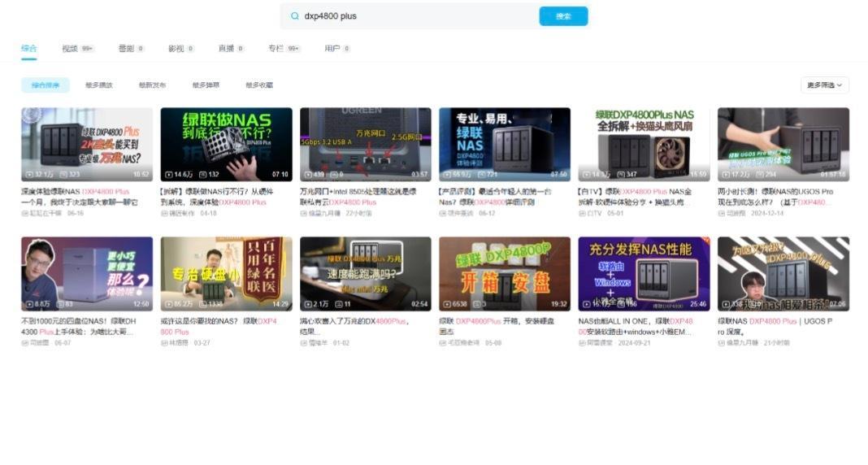Click play-count icon showing 2.1万
Viewport: 868px width, 465px height.
[308, 304]
